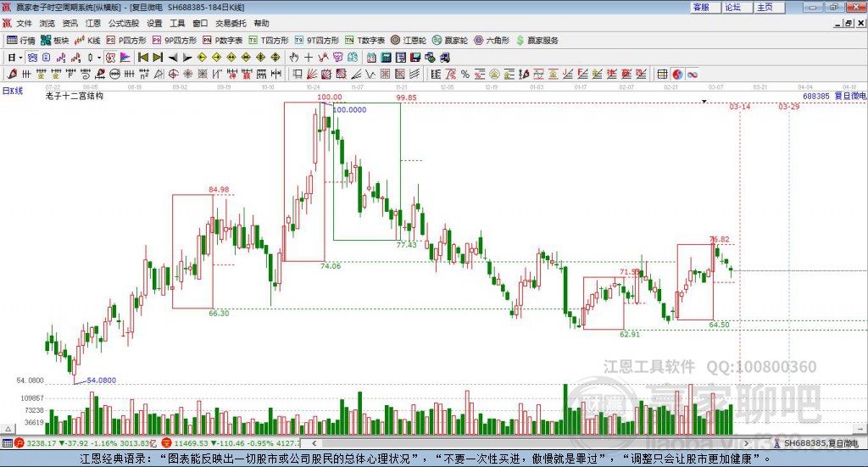
Task: Open the 资讯 menu
Action: (x=70, y=23)
